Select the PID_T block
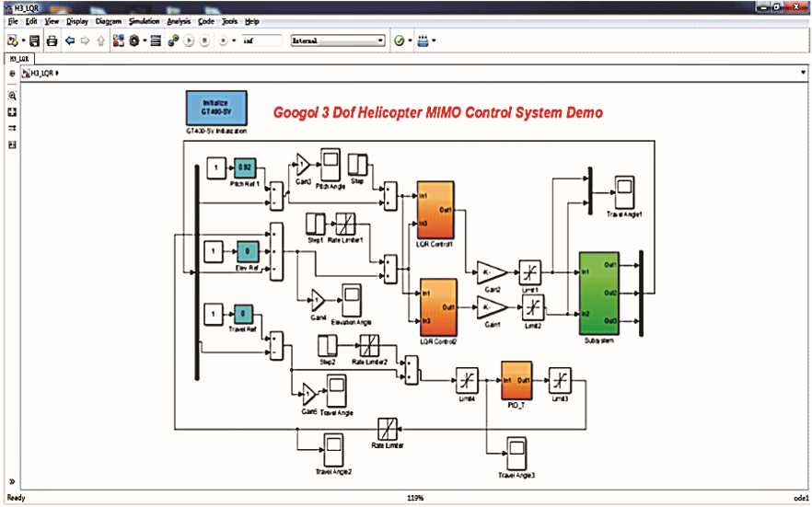The width and height of the screenshot is (812, 507). [516, 381]
